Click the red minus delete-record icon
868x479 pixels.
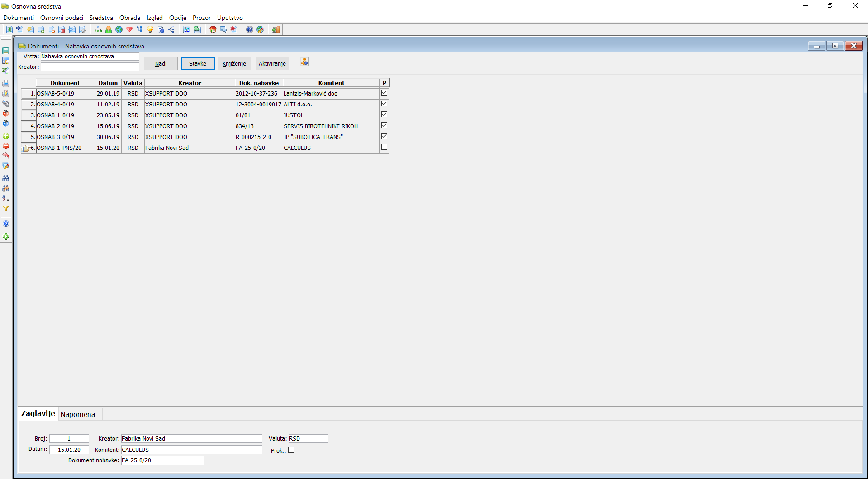(x=6, y=146)
